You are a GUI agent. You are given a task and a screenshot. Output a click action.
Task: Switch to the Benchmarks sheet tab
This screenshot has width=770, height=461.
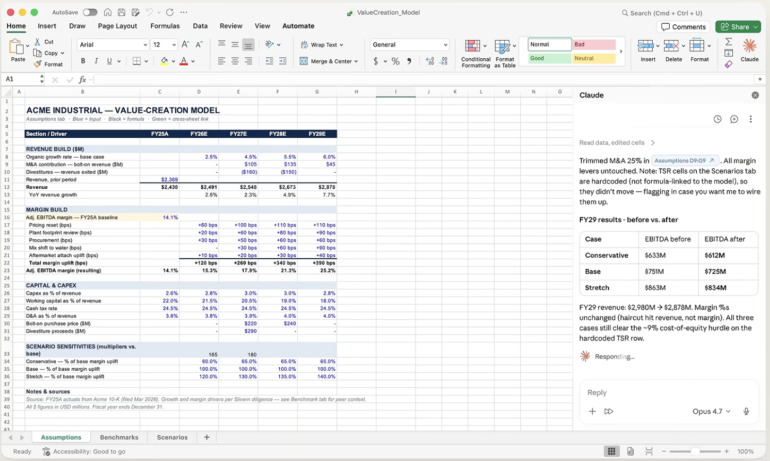click(x=119, y=437)
